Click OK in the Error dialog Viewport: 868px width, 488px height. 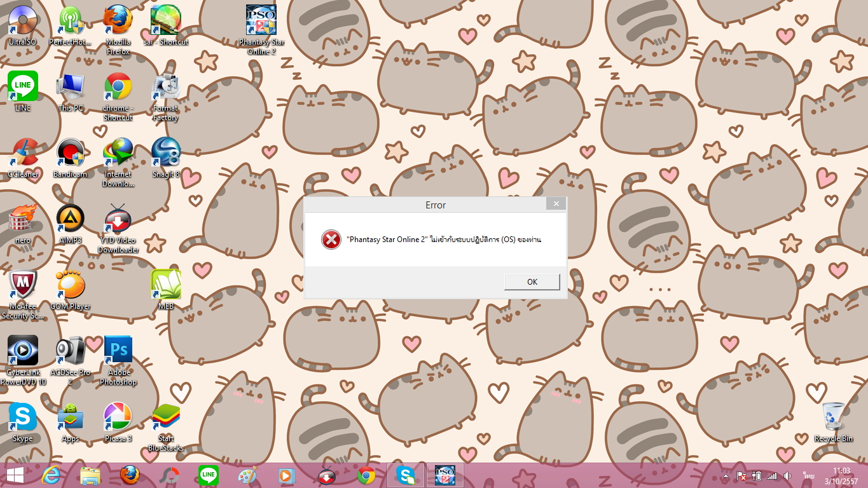532,281
